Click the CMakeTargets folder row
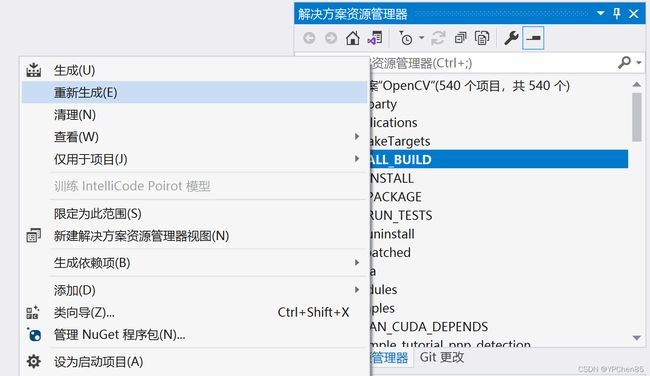This screenshot has width=650, height=376. [498, 141]
